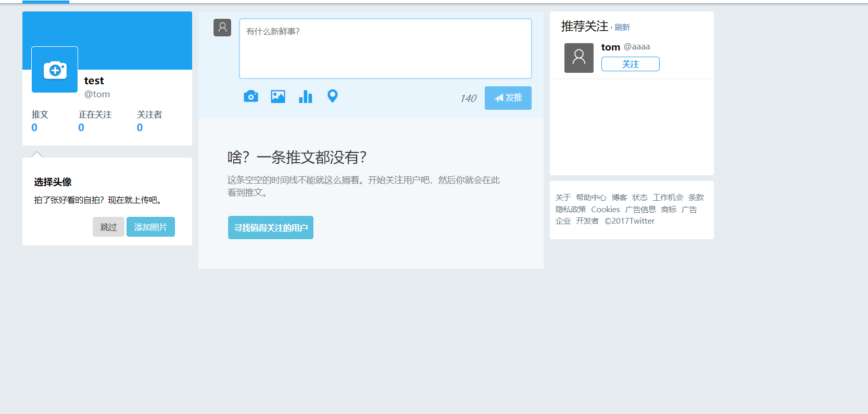Send tweet with the 发推 button
This screenshot has height=414, width=868.
(x=508, y=98)
